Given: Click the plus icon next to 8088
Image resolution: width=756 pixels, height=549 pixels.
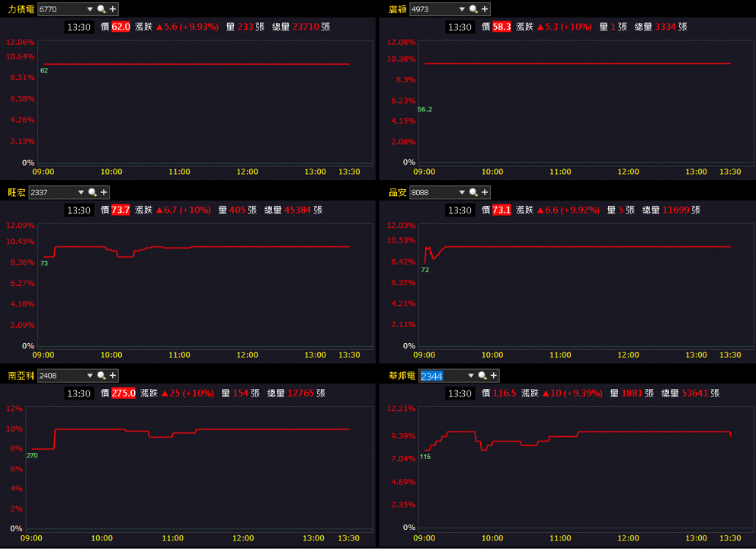Looking at the screenshot, I should click(x=485, y=192).
